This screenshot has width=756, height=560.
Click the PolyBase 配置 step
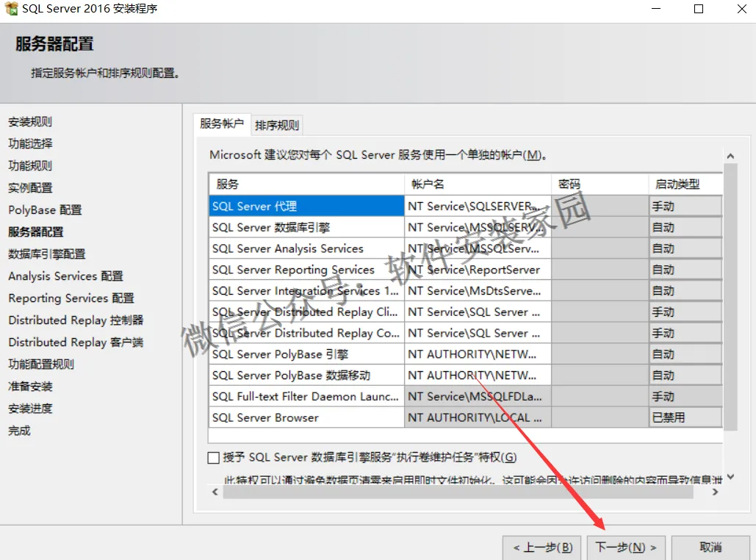coord(45,210)
